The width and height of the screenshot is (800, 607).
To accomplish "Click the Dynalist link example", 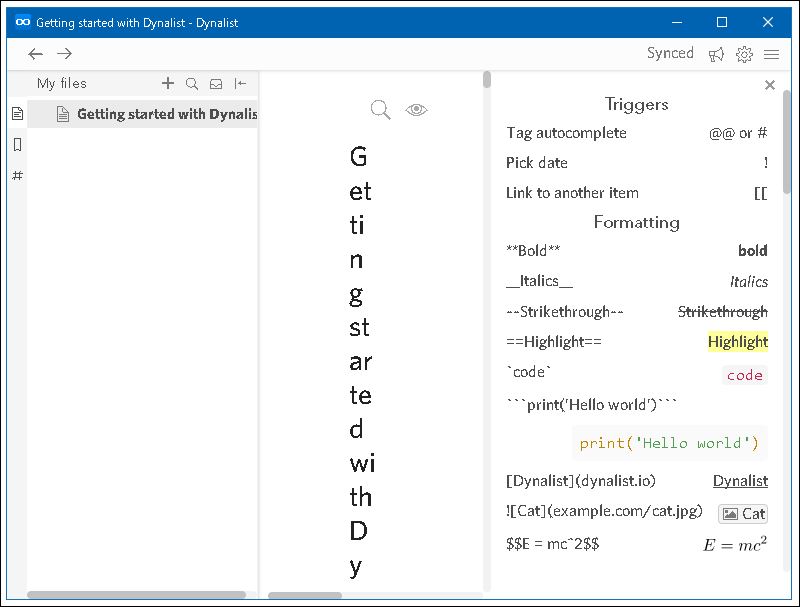I will click(x=740, y=481).
